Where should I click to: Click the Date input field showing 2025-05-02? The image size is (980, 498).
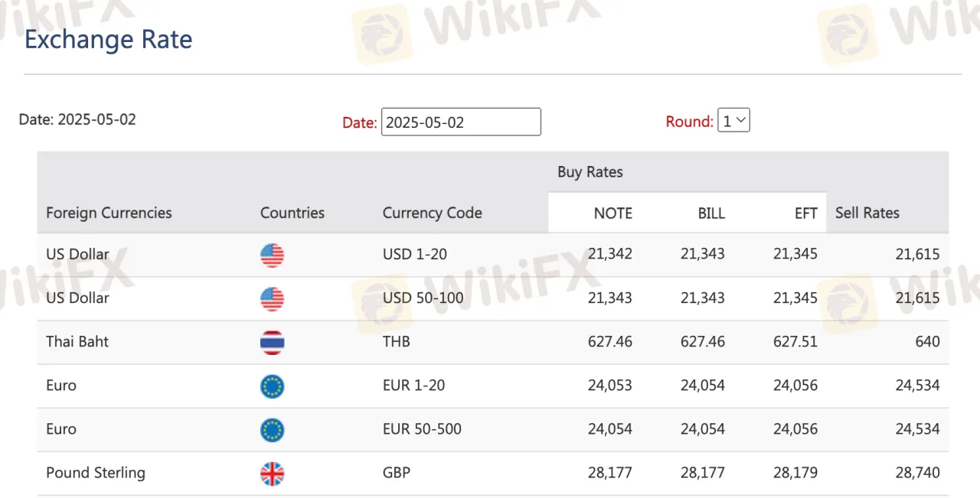click(461, 122)
